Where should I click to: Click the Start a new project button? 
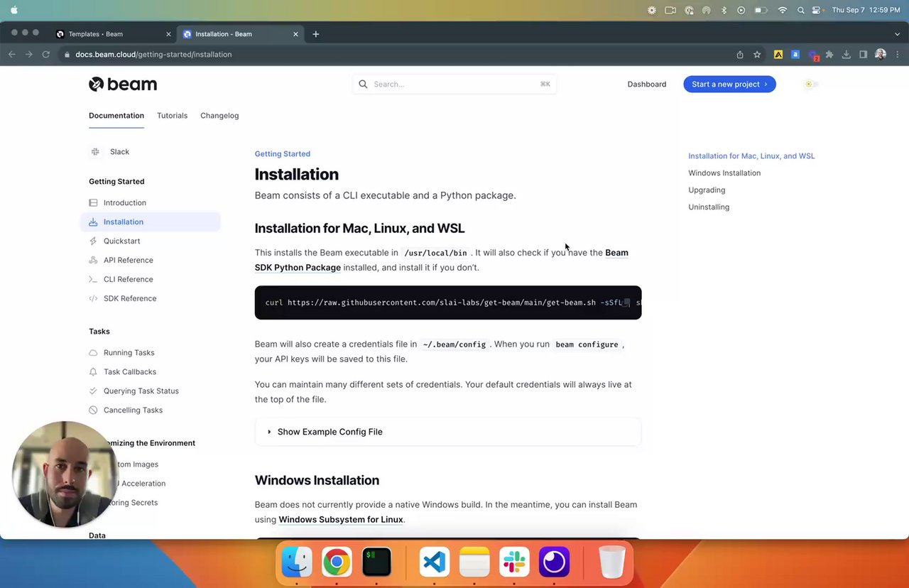point(729,84)
